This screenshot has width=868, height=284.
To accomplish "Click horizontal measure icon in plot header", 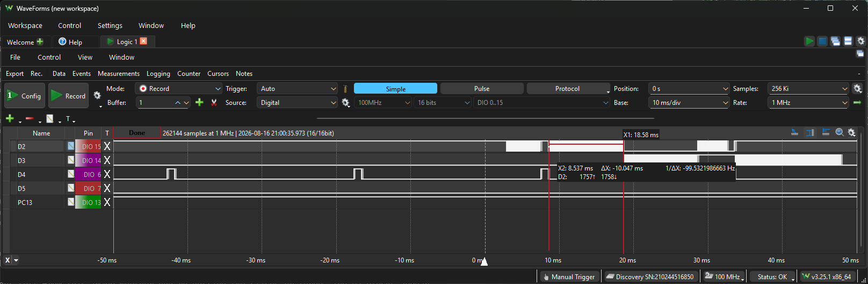I will [x=826, y=132].
